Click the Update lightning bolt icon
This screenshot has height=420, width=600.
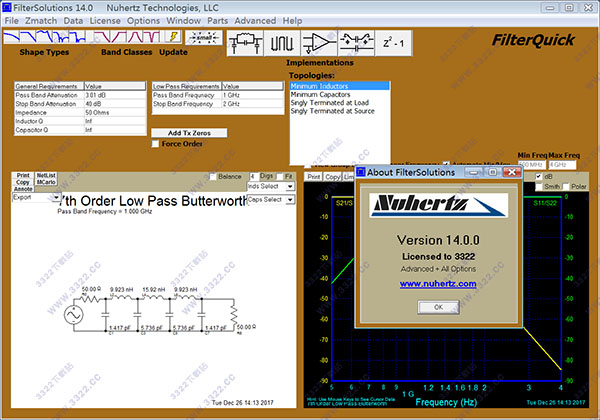point(174,37)
